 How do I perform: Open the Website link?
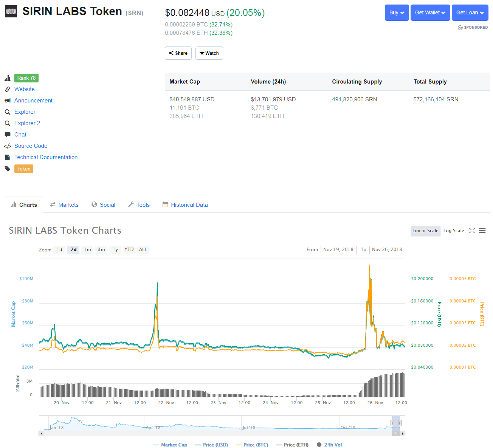click(25, 89)
